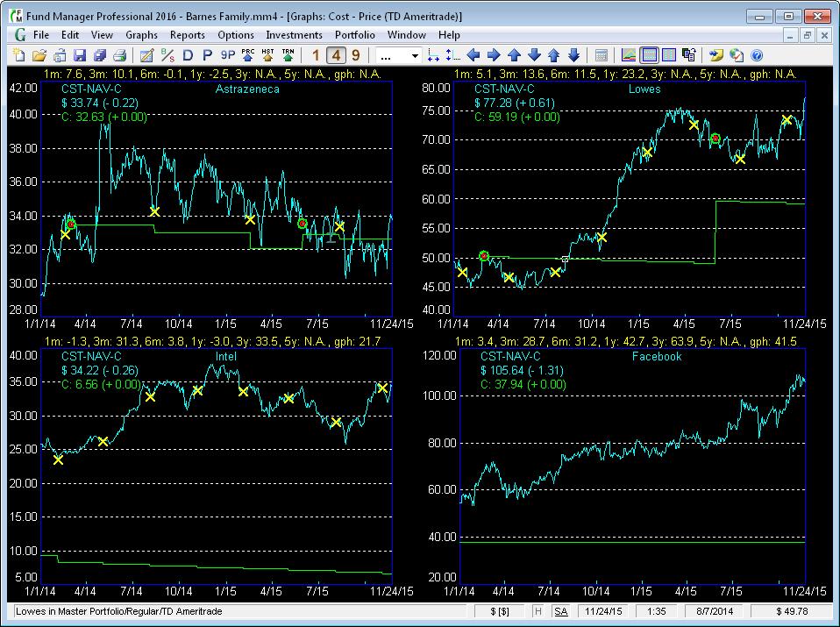
Task: Open the Reports menu
Action: click(187, 35)
